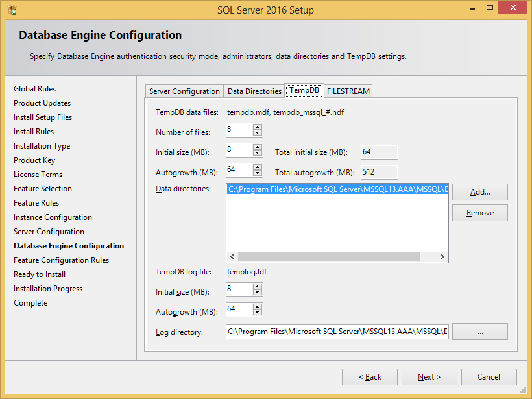Image resolution: width=532 pixels, height=399 pixels.
Task: Select Feature Selection in the left pane
Action: point(42,189)
